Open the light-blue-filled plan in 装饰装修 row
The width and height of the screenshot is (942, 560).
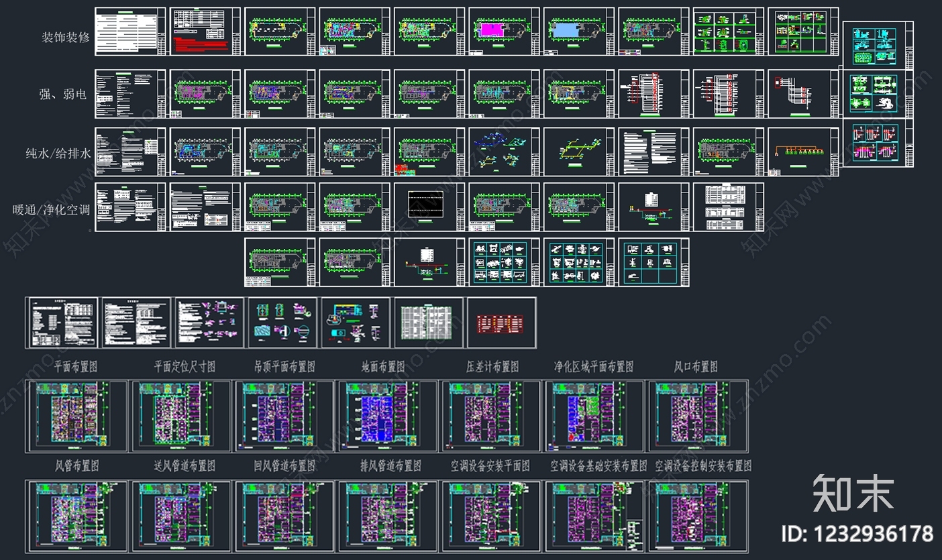579,32
